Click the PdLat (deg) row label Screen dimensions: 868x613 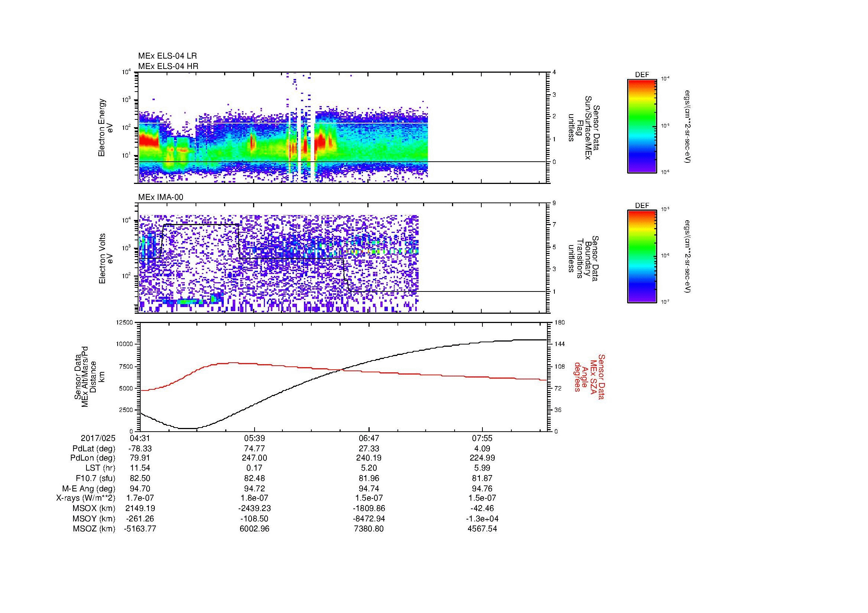(x=94, y=449)
